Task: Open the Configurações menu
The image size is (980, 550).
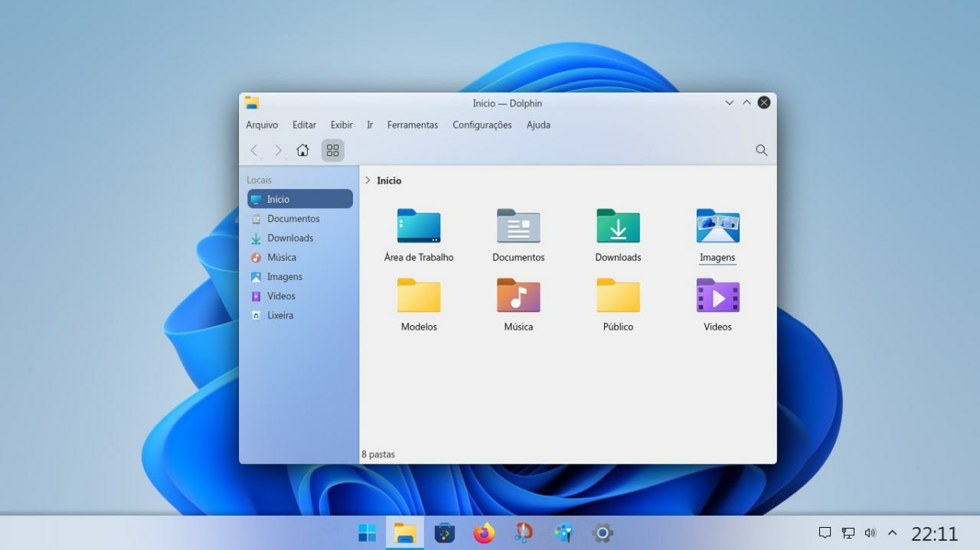Action: [482, 125]
